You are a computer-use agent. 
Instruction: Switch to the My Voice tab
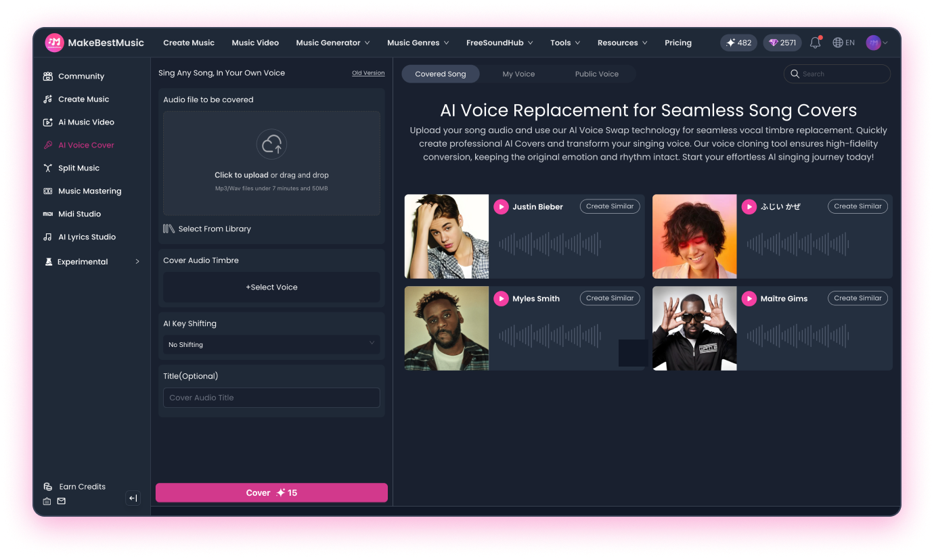point(518,74)
